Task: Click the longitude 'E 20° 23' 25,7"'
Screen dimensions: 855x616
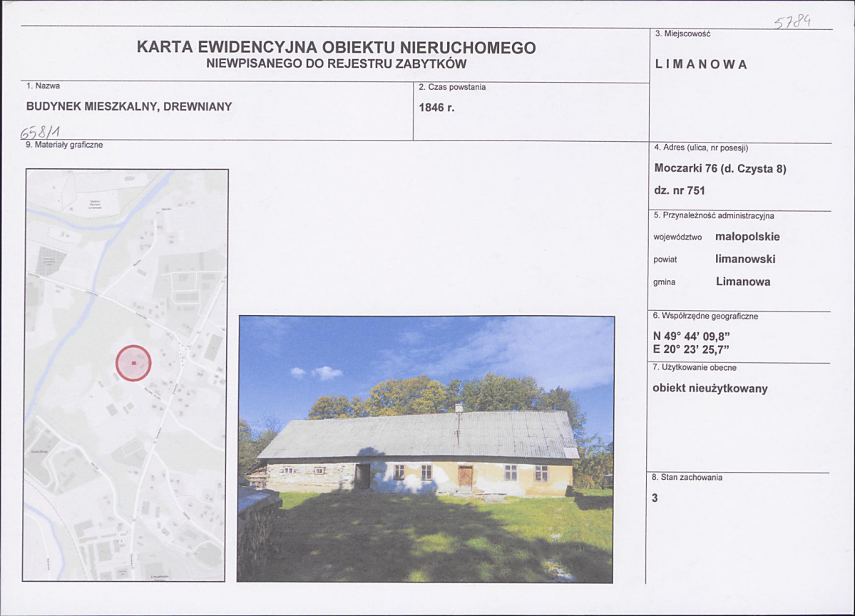Action: pyautogui.click(x=691, y=350)
